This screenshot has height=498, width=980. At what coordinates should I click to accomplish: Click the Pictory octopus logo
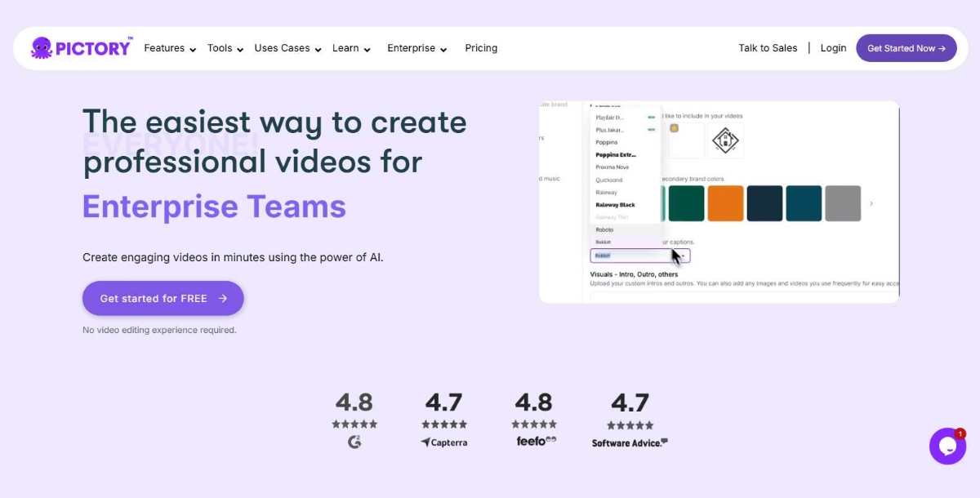(x=41, y=47)
